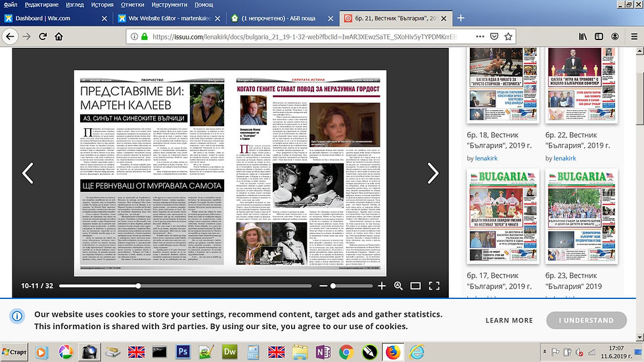Open the бр. 17 BULGARIA cover thumbnail
Viewport: 644px width, 362px height.
[503, 216]
